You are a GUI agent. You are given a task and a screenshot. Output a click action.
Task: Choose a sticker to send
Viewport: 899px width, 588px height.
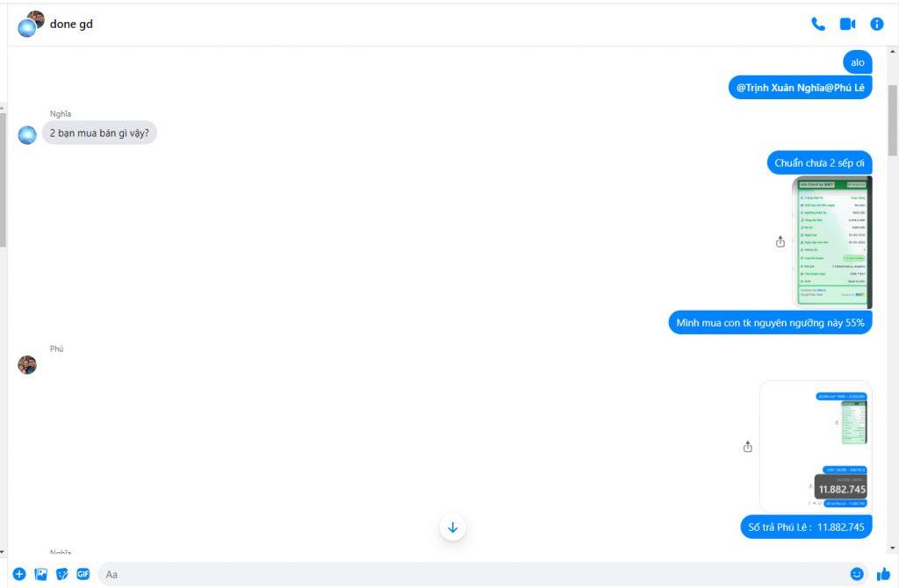coord(62,574)
